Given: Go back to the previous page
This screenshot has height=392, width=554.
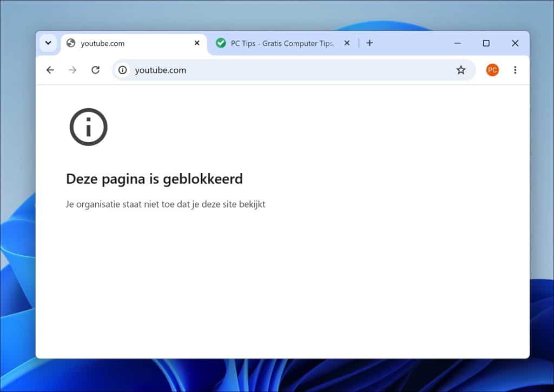Looking at the screenshot, I should pos(50,70).
